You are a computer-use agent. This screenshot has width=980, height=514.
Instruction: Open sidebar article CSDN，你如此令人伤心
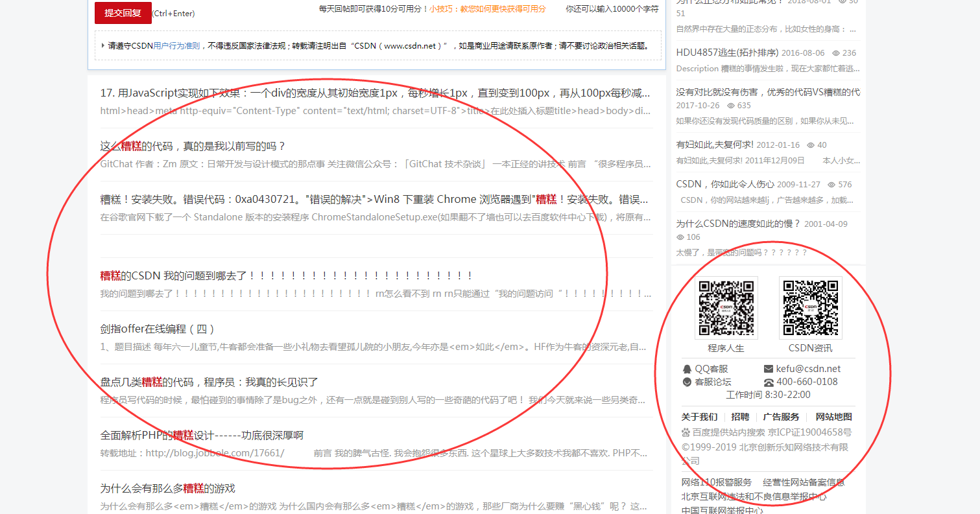725,184
